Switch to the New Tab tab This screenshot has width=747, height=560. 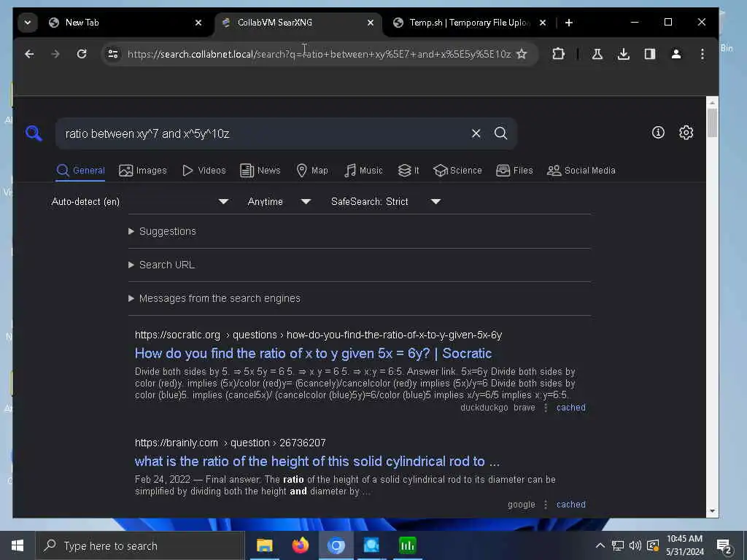[x=125, y=23]
